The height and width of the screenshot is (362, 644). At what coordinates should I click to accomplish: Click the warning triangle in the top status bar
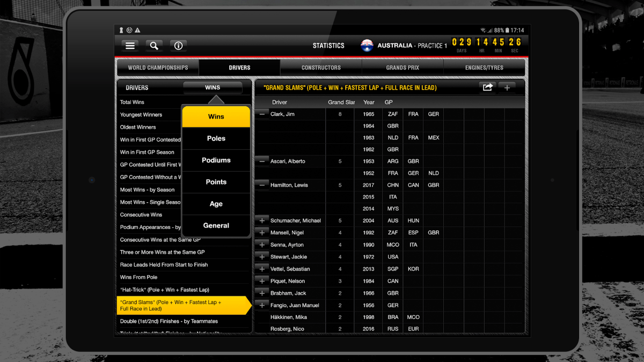(x=137, y=30)
